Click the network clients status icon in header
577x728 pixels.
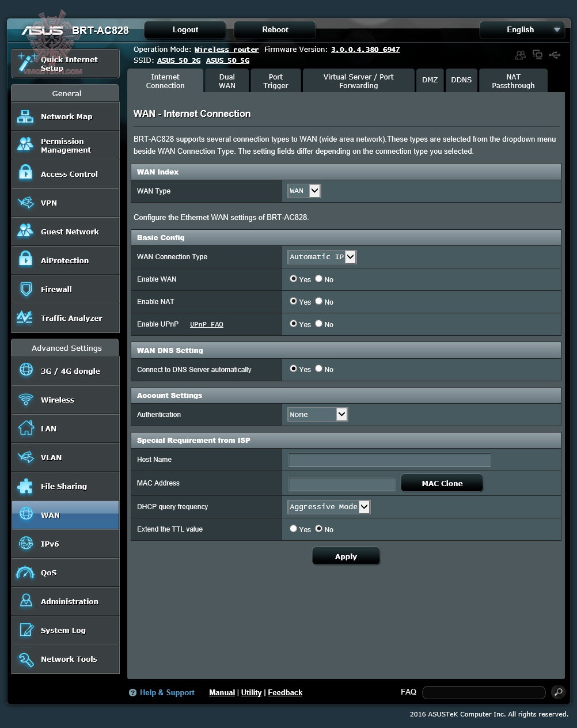pos(537,55)
